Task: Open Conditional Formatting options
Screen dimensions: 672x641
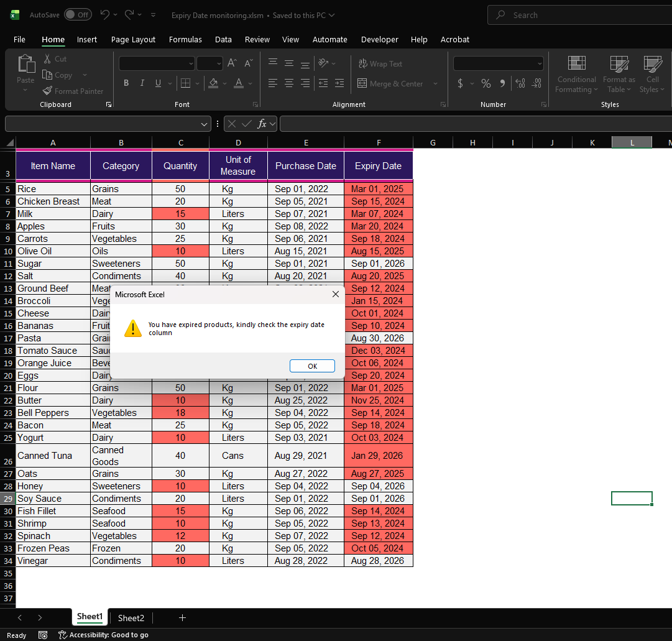Action: click(576, 74)
